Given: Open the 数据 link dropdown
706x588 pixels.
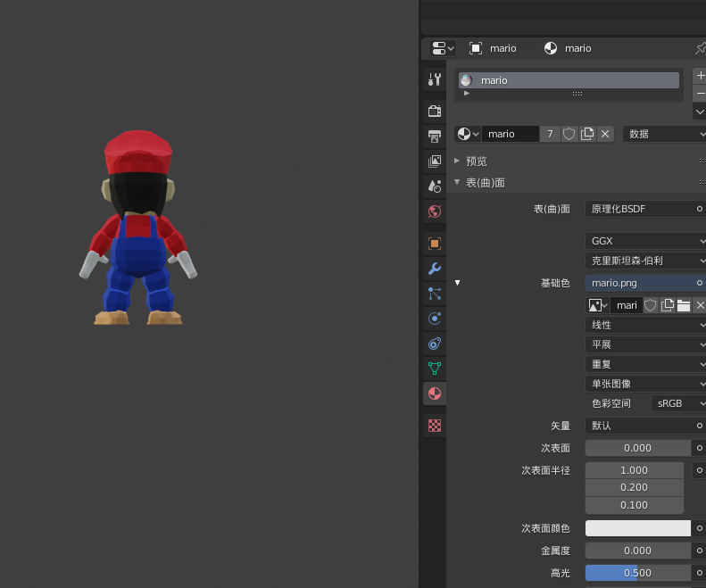Looking at the screenshot, I should 664,134.
